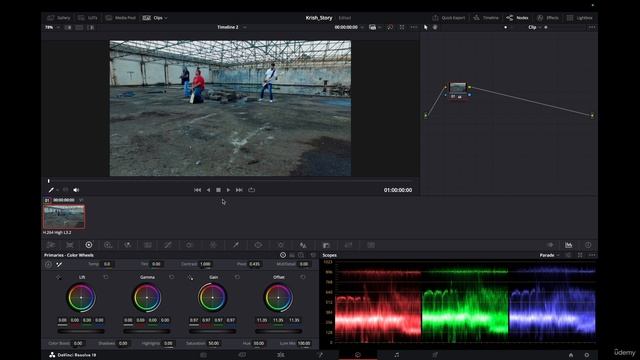The image size is (640, 360).
Task: Toggle the Clips thumbnail strip
Action: click(153, 18)
